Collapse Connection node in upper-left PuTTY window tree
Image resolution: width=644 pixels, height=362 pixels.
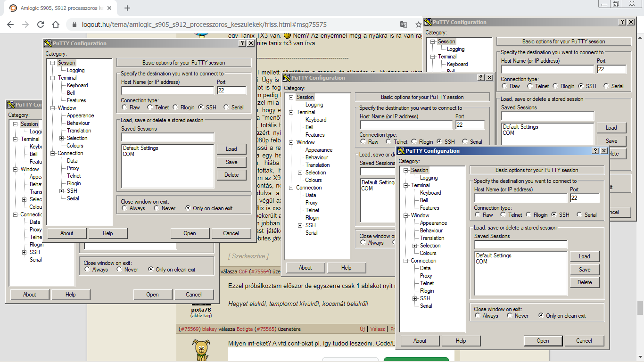coord(53,153)
